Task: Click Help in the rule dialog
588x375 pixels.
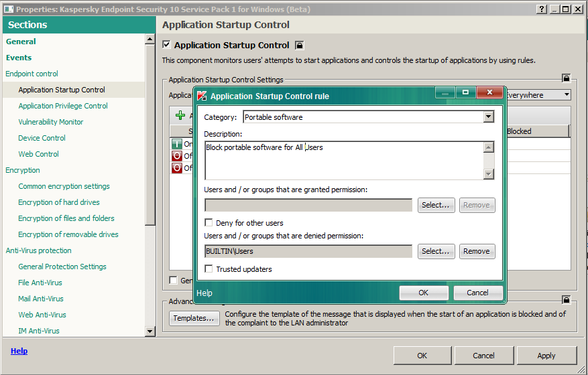Action: [x=204, y=293]
